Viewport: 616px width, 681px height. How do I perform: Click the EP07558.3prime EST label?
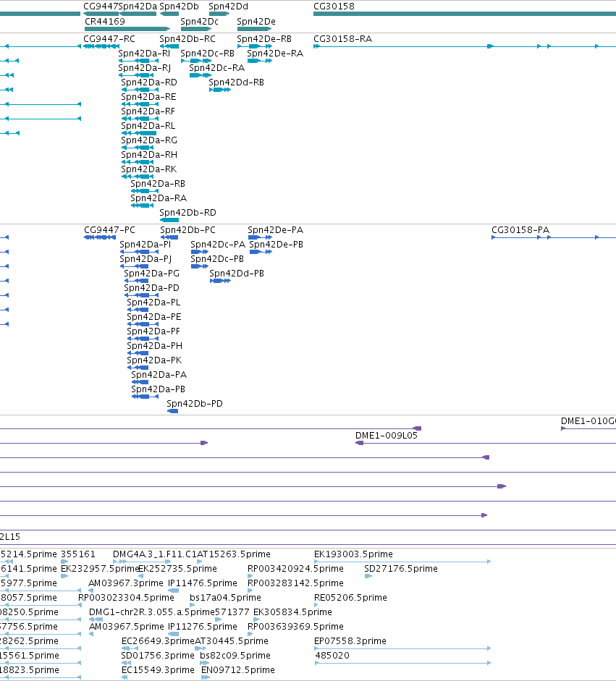tap(350, 641)
